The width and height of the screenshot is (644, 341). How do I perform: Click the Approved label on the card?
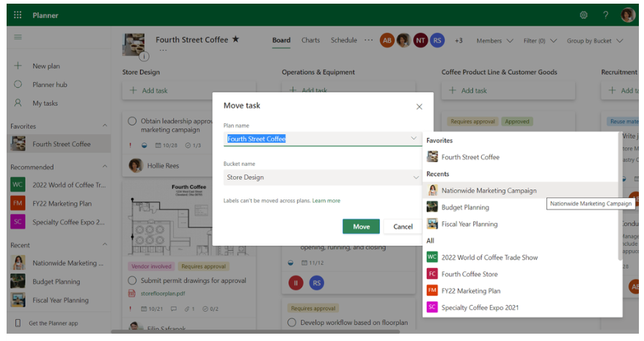coord(516,122)
